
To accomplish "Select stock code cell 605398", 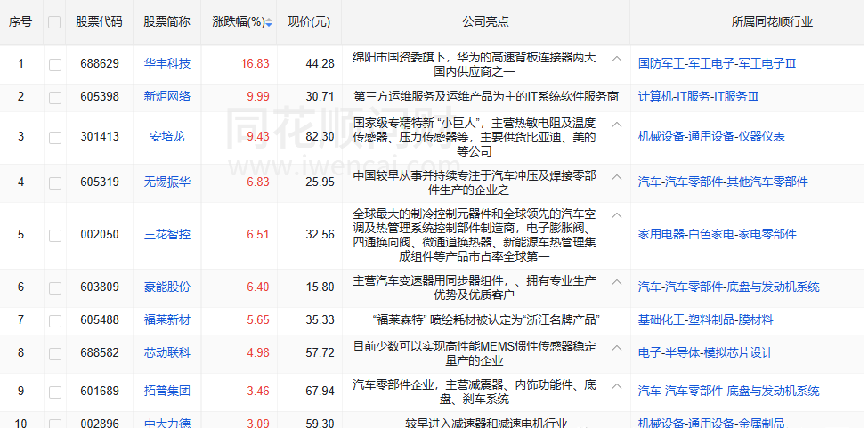I will click(100, 97).
